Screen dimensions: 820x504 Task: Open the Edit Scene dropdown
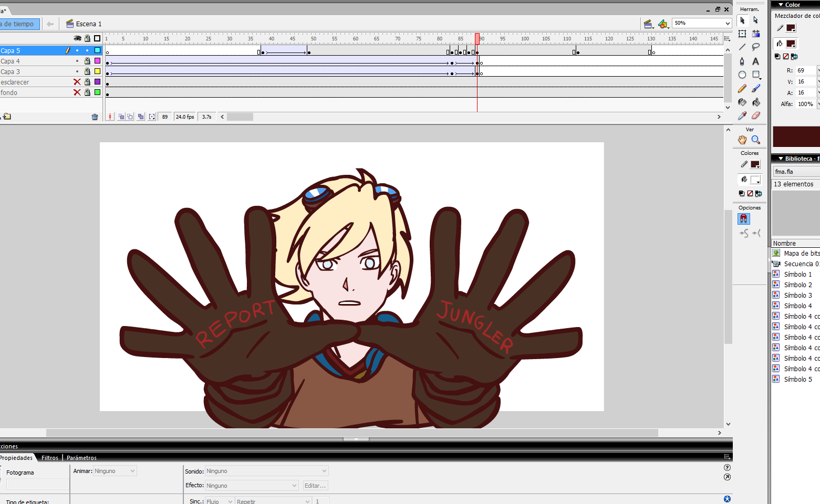tap(648, 24)
